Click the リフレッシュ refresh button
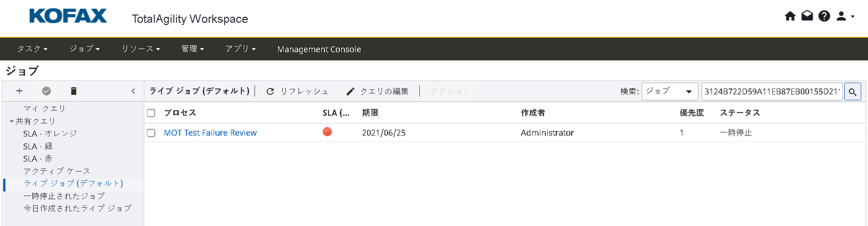The image size is (868, 226). point(297,91)
